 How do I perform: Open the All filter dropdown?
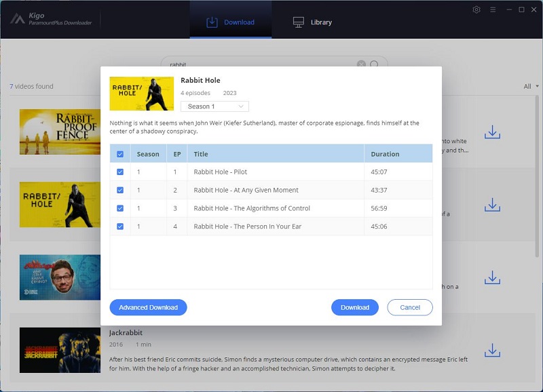(x=531, y=86)
